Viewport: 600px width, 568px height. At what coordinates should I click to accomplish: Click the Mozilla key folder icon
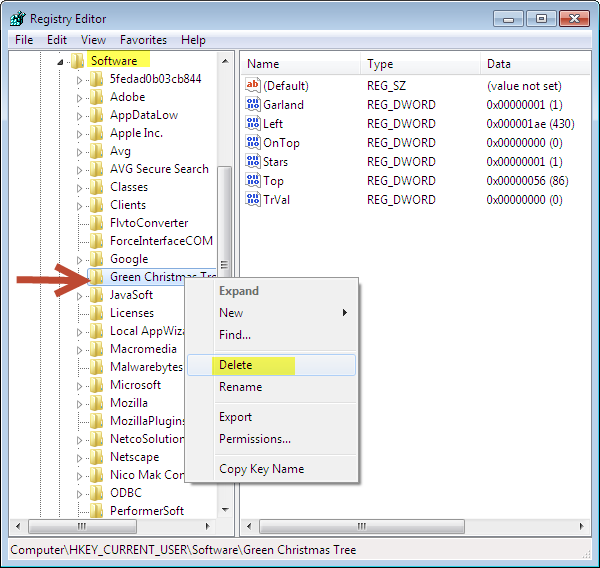96,403
